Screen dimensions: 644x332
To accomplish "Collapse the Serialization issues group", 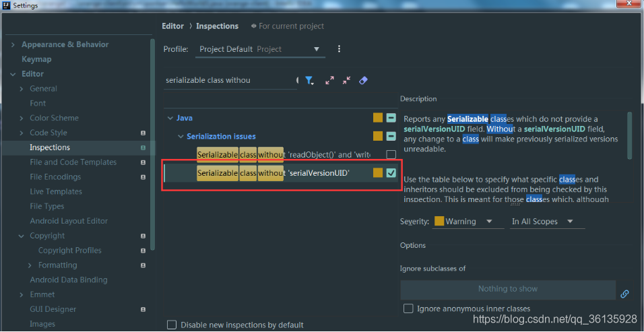I will pos(181,137).
